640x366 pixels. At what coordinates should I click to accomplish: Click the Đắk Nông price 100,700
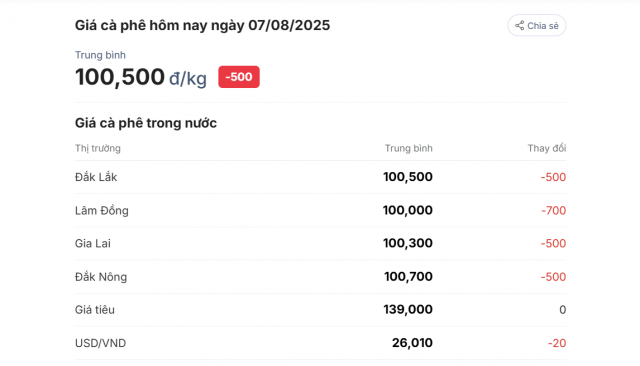[x=408, y=277]
